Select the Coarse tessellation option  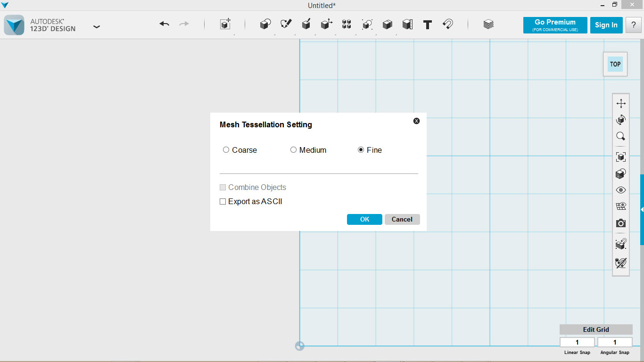point(226,150)
